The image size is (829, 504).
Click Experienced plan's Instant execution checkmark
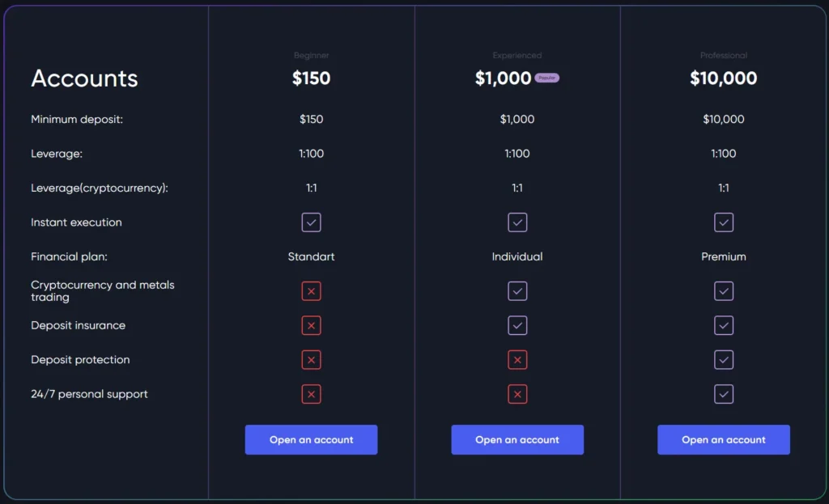517,222
